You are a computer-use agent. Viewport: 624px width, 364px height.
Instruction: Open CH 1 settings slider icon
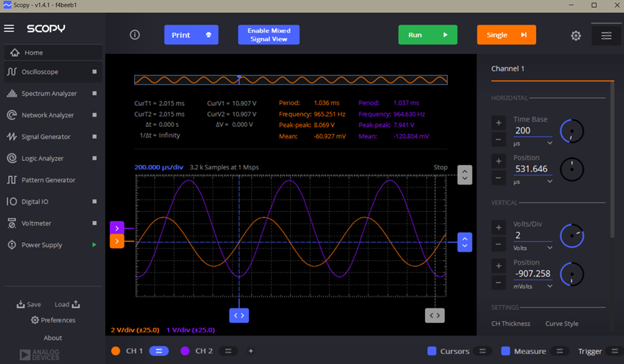159,351
